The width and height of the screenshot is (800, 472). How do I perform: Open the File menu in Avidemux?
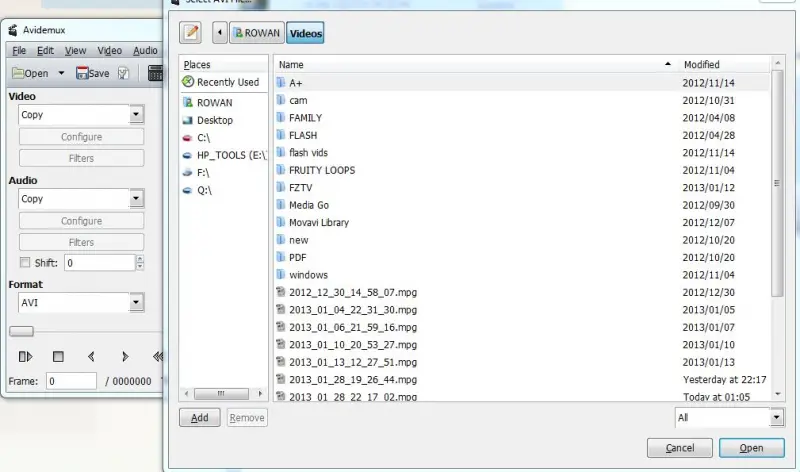click(x=19, y=51)
